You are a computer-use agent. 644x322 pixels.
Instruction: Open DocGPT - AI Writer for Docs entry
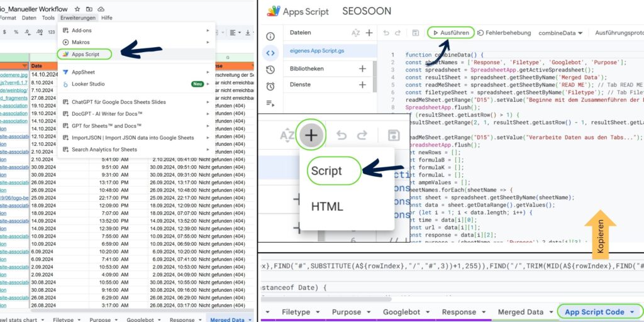(136, 114)
